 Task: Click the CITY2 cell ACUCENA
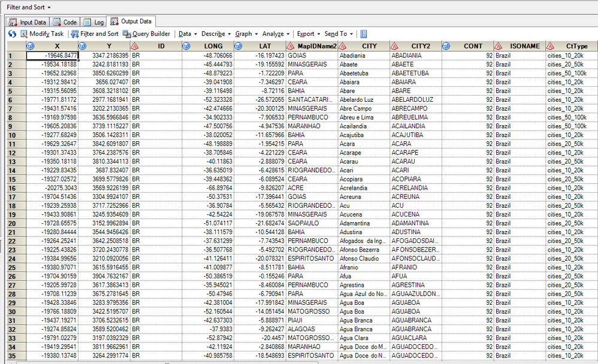pyautogui.click(x=416, y=214)
